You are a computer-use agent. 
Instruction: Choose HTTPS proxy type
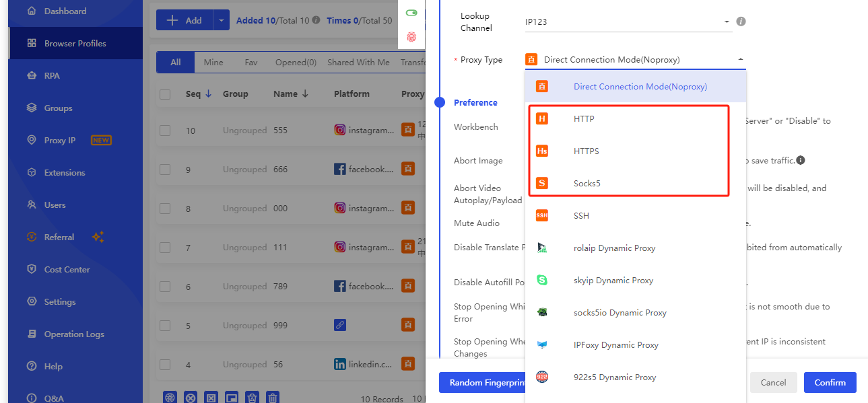(x=636, y=151)
